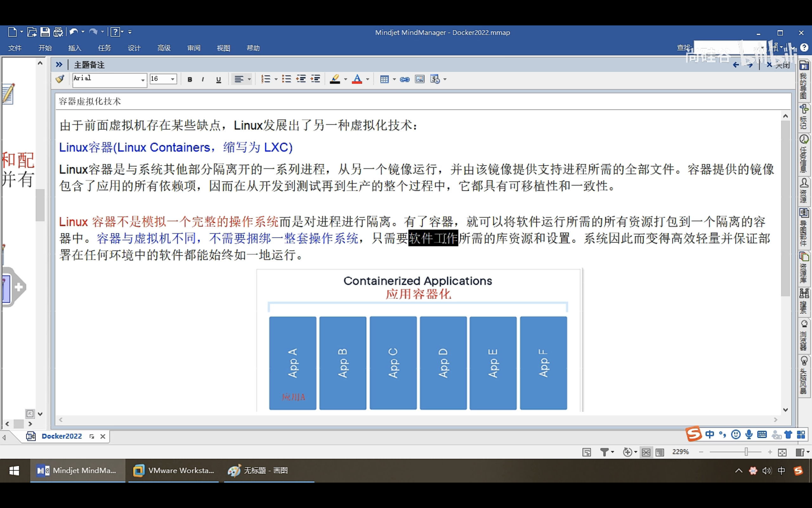Expand the numbered list style arrow
The width and height of the screenshot is (812, 508).
pos(276,79)
